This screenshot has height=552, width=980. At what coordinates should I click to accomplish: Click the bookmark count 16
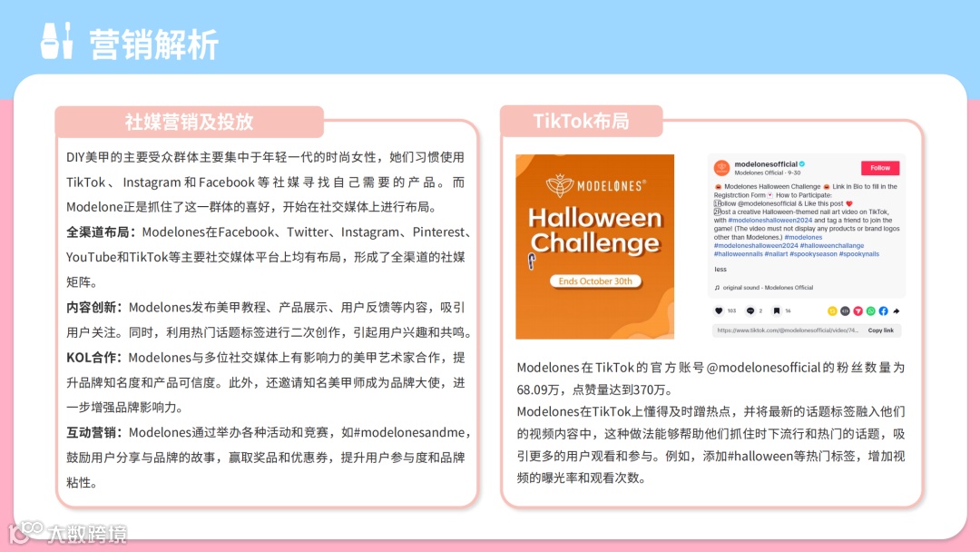click(789, 310)
